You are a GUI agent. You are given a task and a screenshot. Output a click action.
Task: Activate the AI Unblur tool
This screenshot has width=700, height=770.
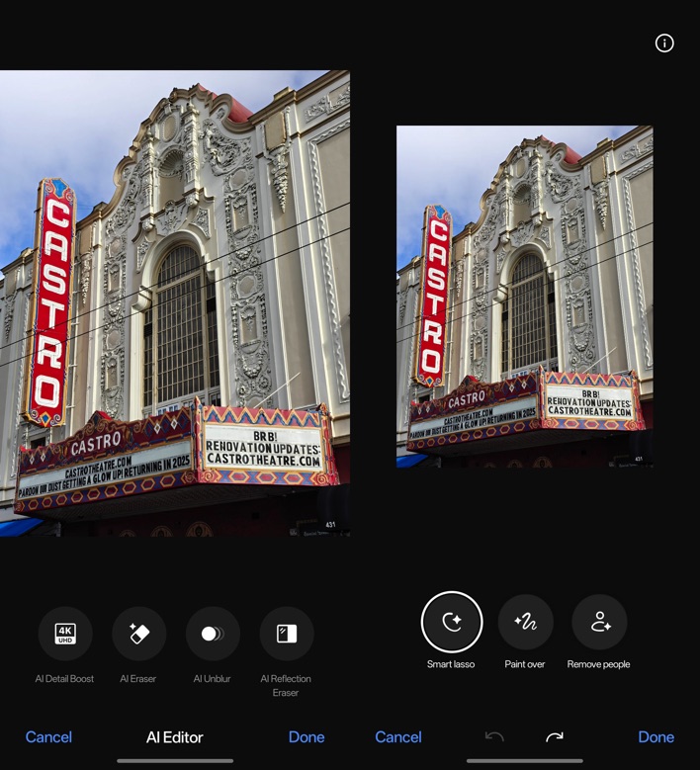pyautogui.click(x=213, y=634)
